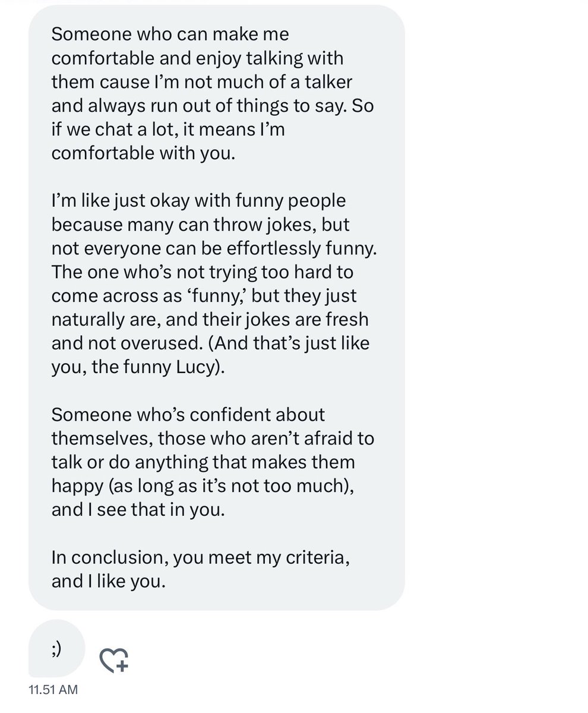Select the paragraph starting 'Someone who's confident about'
588x713 pixels.
coord(213,462)
